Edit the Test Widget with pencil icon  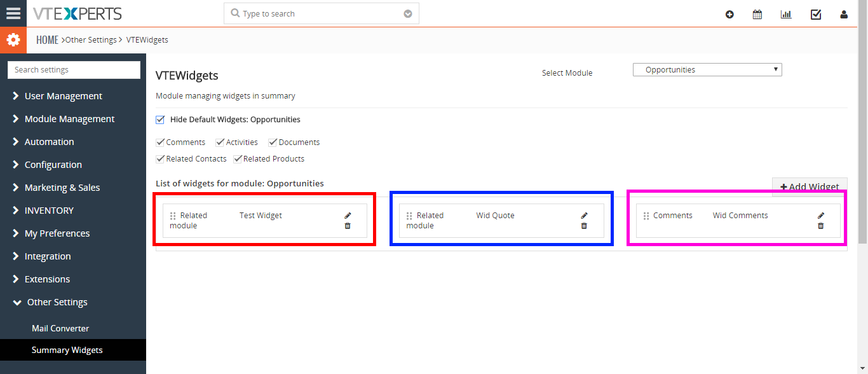[348, 216]
